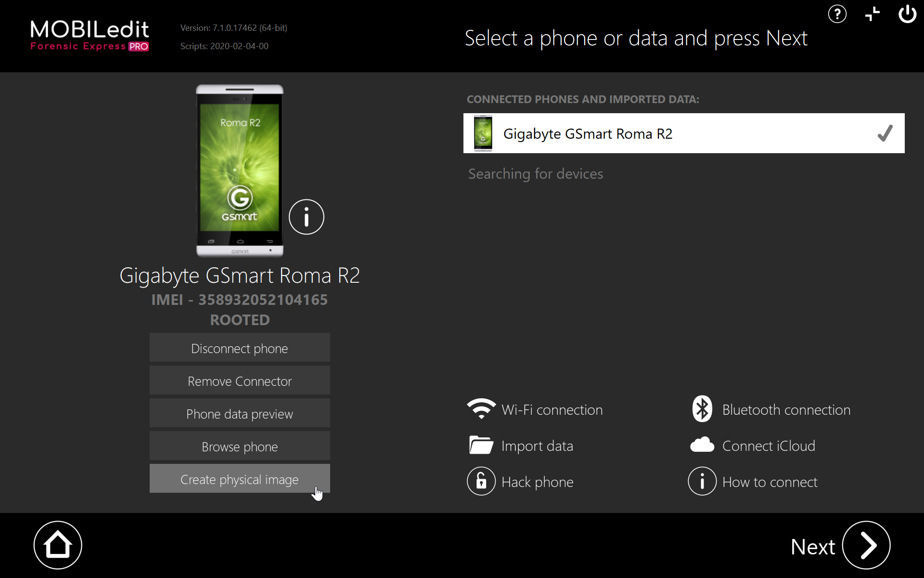Open the help question mark icon
924x578 pixels.
(837, 14)
